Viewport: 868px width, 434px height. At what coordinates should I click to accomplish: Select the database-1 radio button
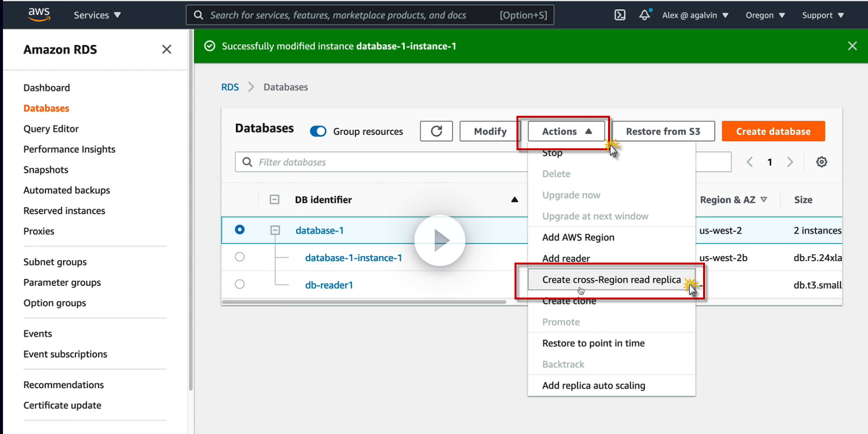click(240, 230)
